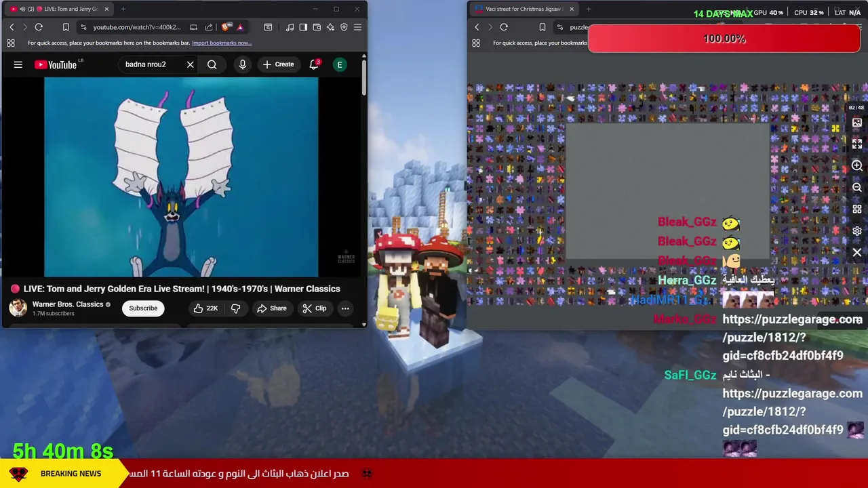868x488 pixels.
Task: Toggle puzzle fullscreen with the expand-arrows icon
Action: coord(857,144)
